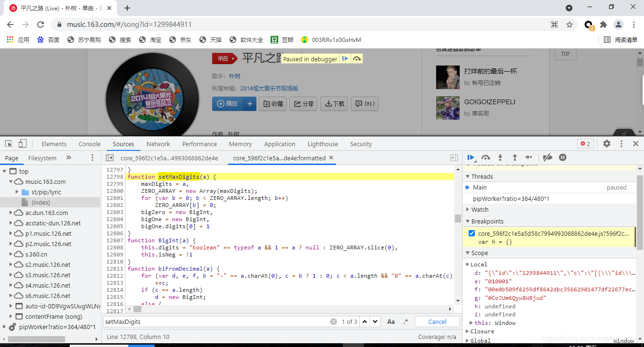Collapse the Threads section
This screenshot has width=644, height=347.
(x=468, y=176)
